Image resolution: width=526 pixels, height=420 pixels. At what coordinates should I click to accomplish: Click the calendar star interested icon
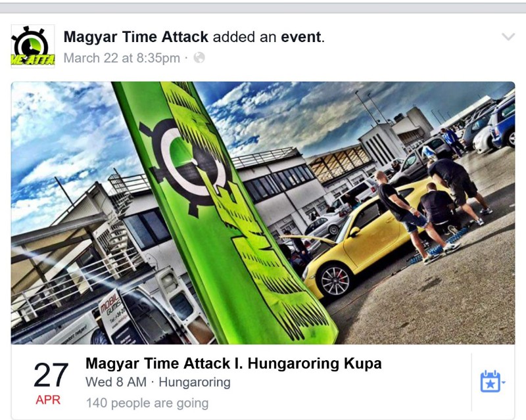pos(490,381)
